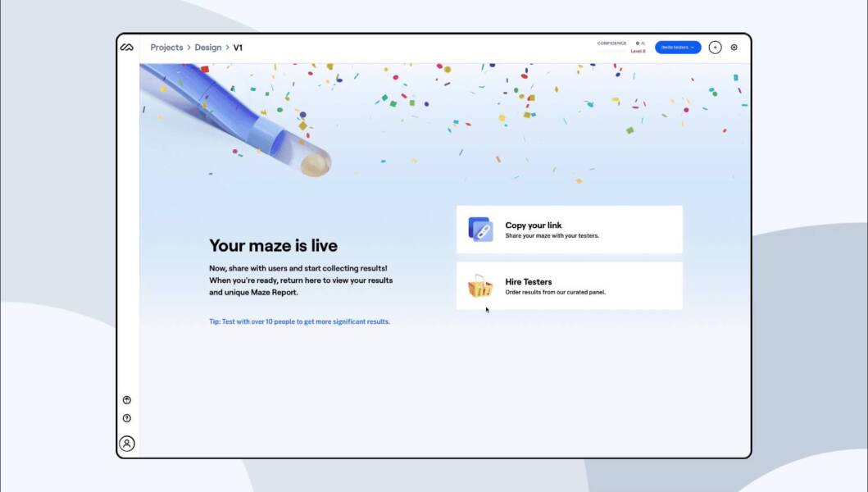
Task: Click 'Order results from our curated panel' text
Action: tap(555, 292)
